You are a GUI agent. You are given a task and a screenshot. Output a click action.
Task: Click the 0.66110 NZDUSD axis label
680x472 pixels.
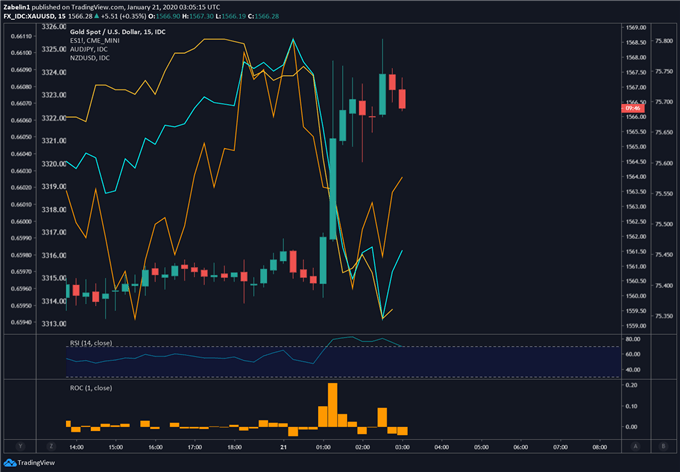click(21, 36)
